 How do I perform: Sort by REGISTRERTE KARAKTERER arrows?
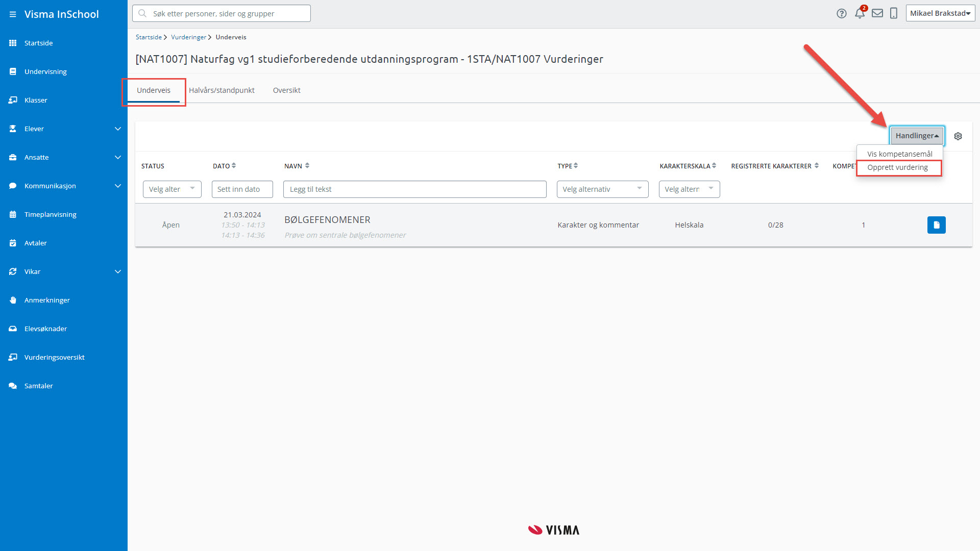click(817, 166)
